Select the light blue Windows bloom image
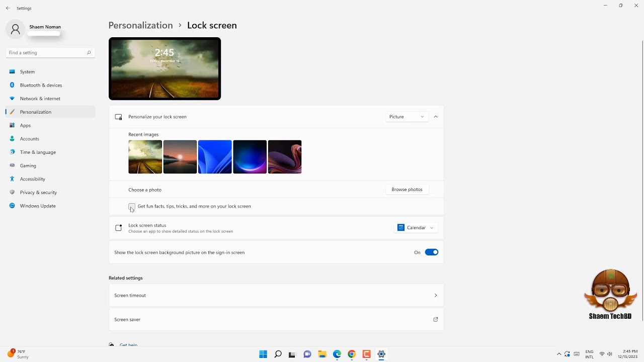The height and width of the screenshot is (362, 644). pos(215,157)
